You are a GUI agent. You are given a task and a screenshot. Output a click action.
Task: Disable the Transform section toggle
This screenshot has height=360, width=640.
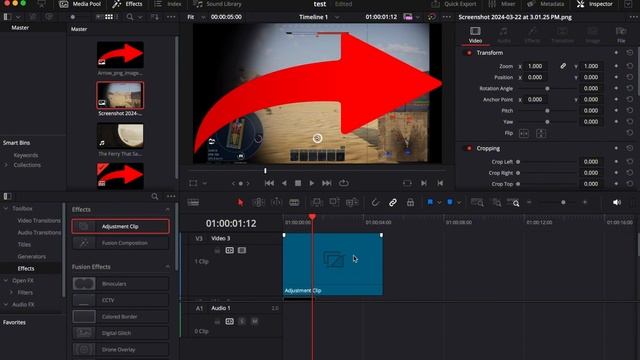click(469, 53)
